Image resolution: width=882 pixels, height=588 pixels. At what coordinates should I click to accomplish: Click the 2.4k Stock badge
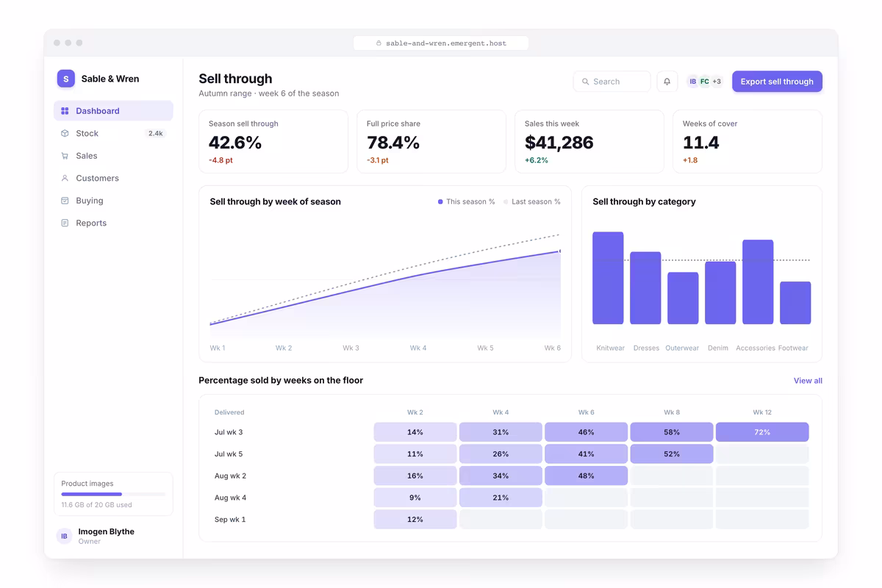(x=156, y=134)
